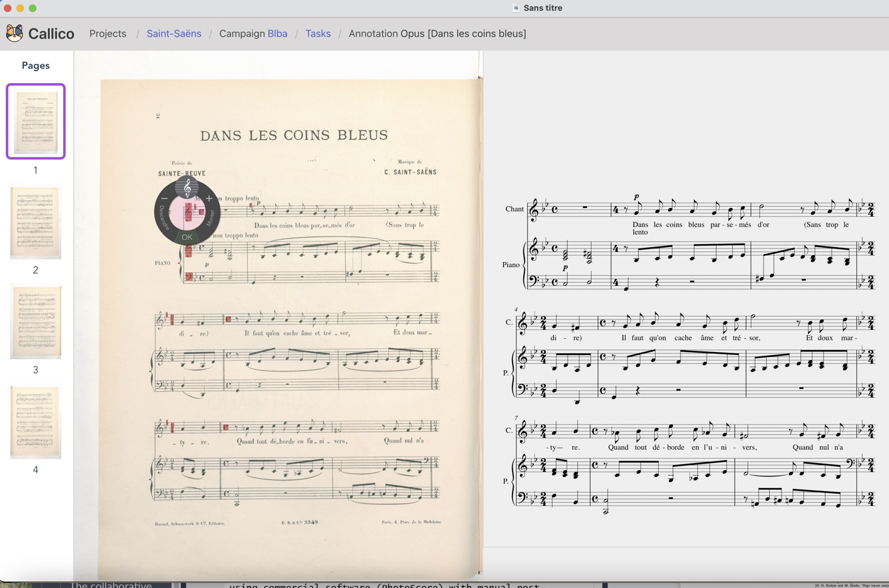Open the Blba campaign link

click(277, 34)
